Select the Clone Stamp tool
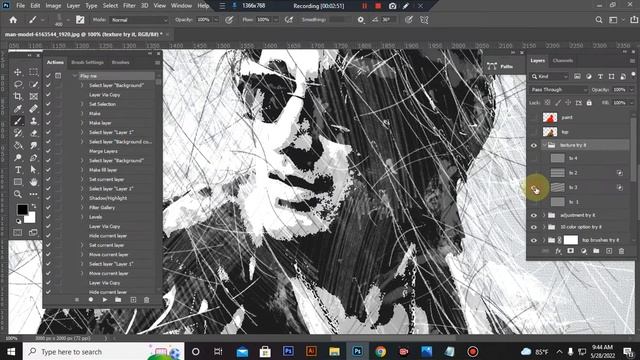Viewport: 640px width, 360px height. click(33, 121)
